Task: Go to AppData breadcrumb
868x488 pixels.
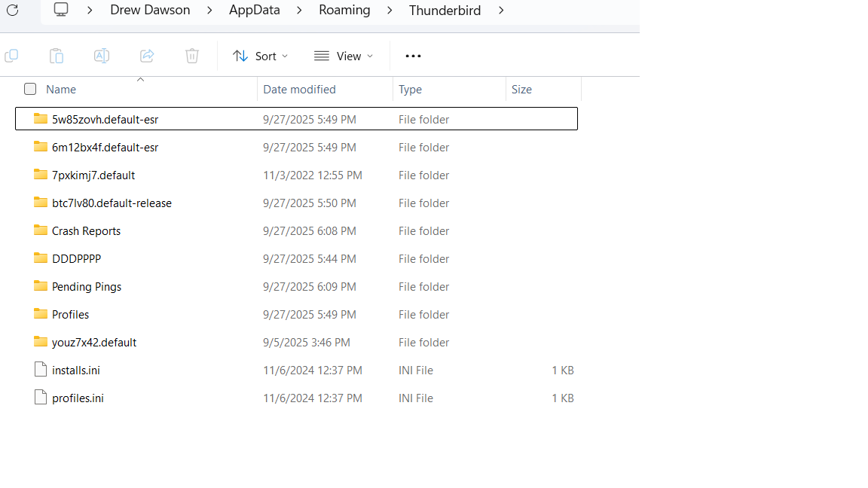Action: (x=255, y=10)
